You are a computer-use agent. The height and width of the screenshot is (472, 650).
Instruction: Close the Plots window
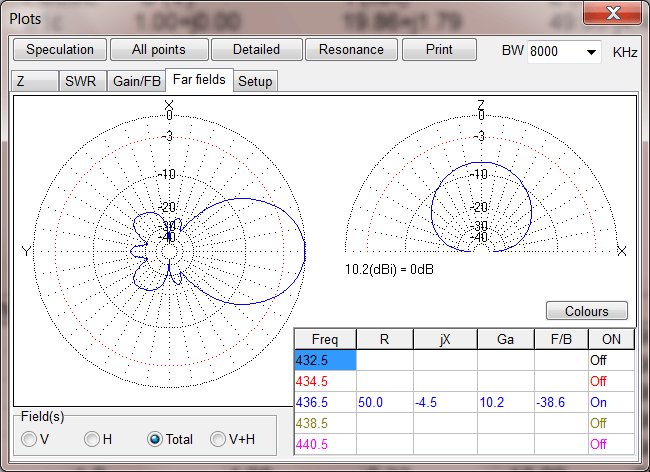613,13
